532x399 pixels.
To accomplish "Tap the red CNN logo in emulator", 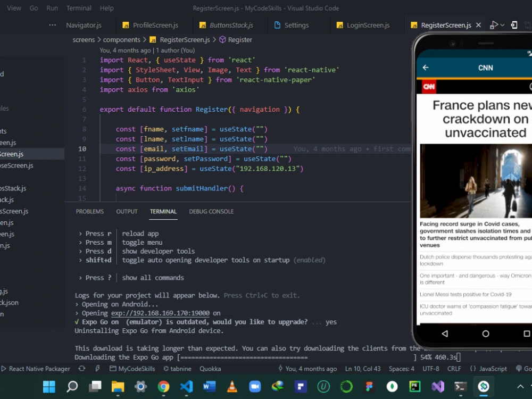I will pos(429,87).
